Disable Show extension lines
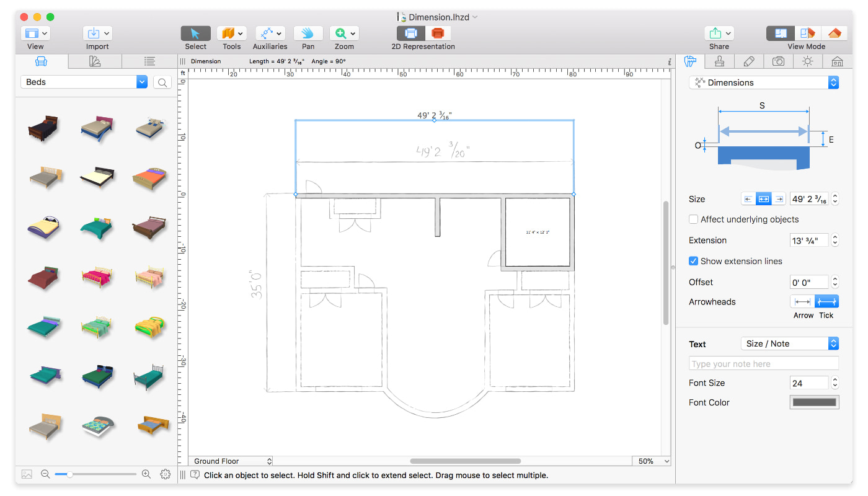Image resolution: width=868 pixels, height=496 pixels. [693, 261]
